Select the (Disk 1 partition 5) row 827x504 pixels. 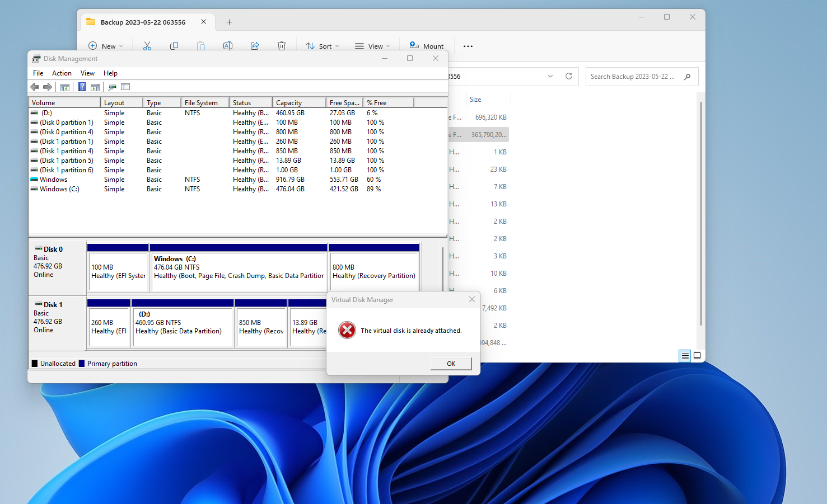pyautogui.click(x=237, y=160)
